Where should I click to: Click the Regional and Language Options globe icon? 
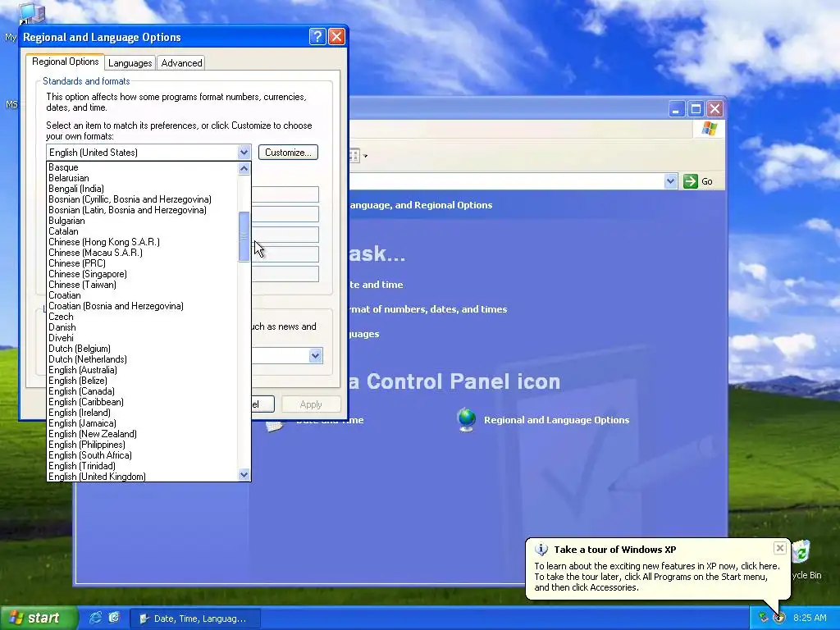pos(467,419)
